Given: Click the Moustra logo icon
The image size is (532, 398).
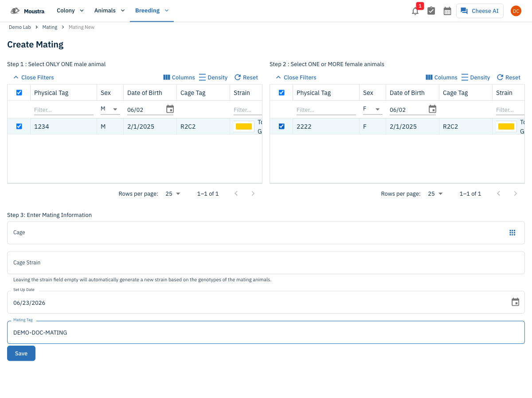Looking at the screenshot, I should point(15,11).
